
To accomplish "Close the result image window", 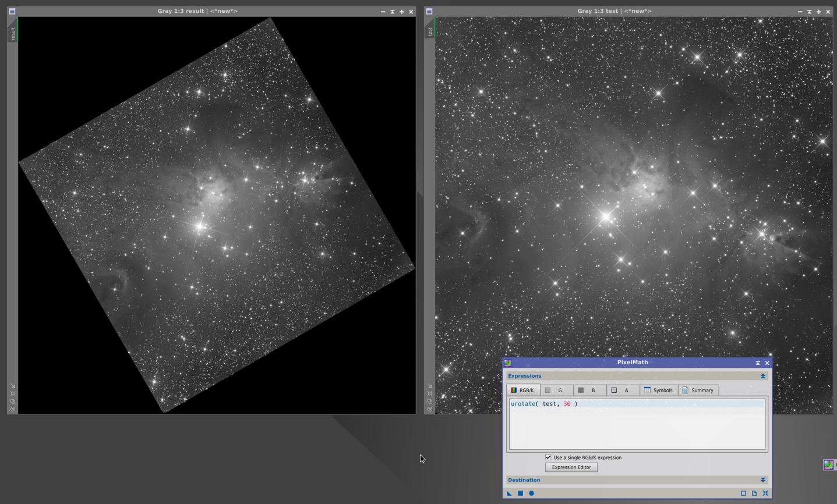I will [x=411, y=12].
